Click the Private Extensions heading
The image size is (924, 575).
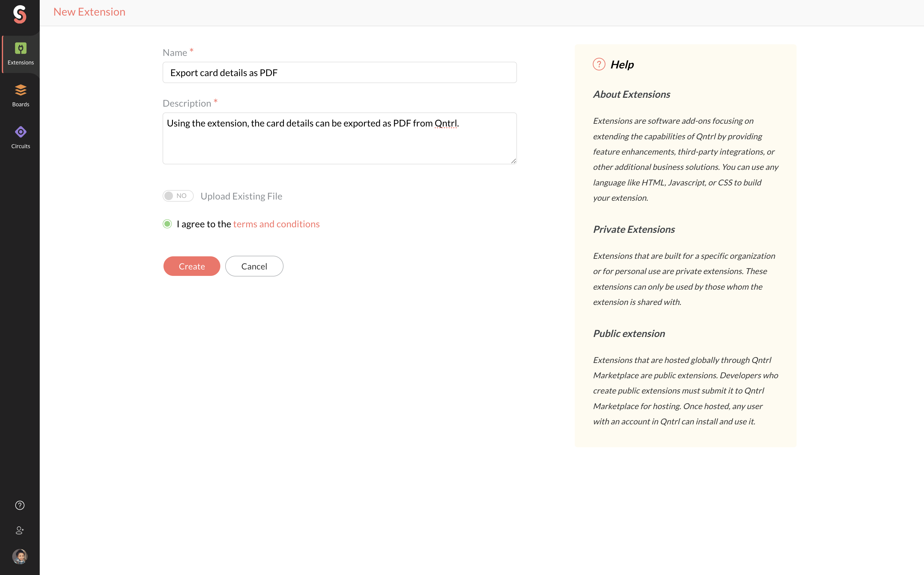pyautogui.click(x=634, y=229)
